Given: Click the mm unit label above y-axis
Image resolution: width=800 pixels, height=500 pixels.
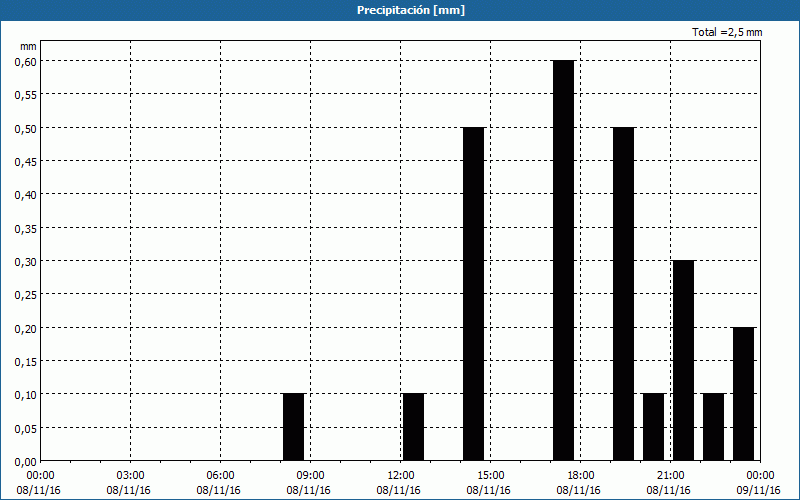Looking at the screenshot, I should coord(28,46).
